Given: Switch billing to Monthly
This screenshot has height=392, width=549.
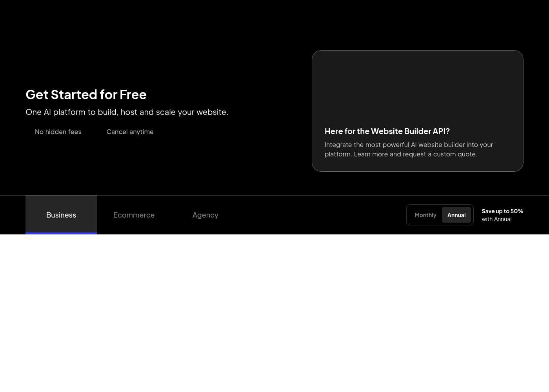Looking at the screenshot, I should point(425,215).
